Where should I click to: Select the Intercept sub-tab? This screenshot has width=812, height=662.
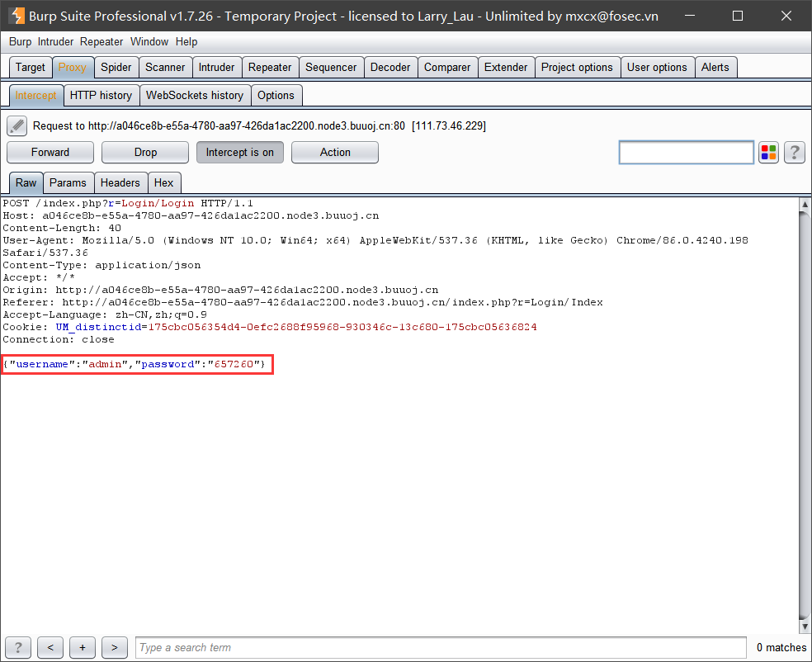click(x=35, y=95)
